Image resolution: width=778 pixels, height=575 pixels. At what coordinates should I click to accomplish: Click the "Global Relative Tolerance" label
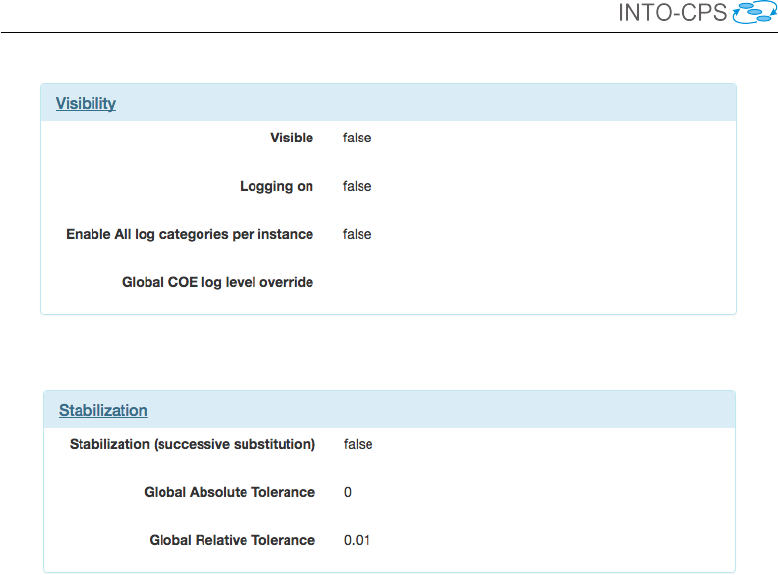coord(232,540)
